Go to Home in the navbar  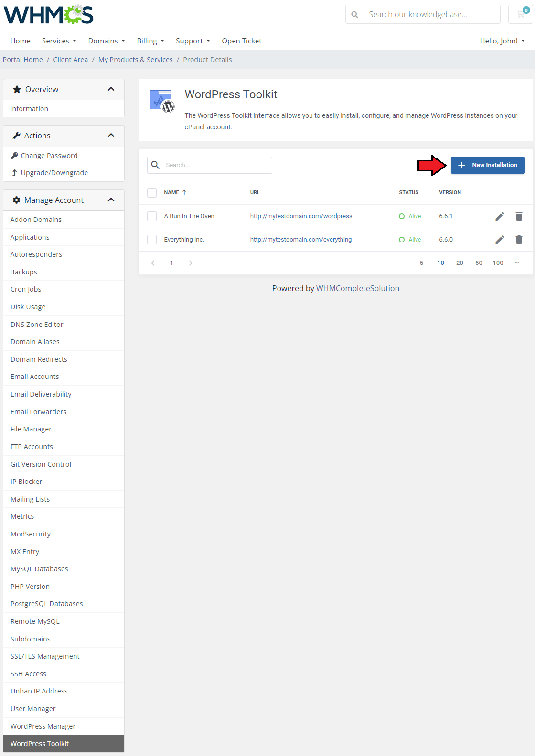(21, 41)
